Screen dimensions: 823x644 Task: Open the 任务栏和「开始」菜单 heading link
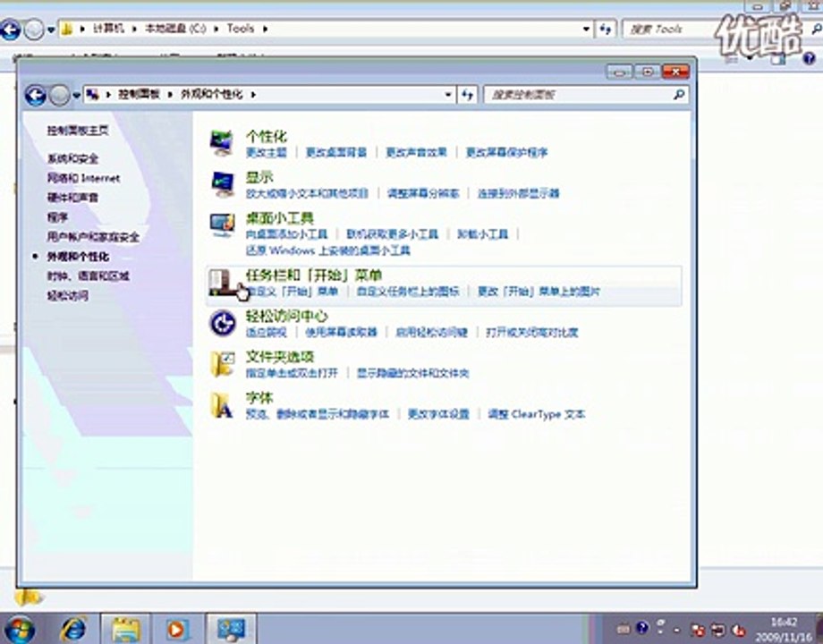pyautogui.click(x=314, y=275)
